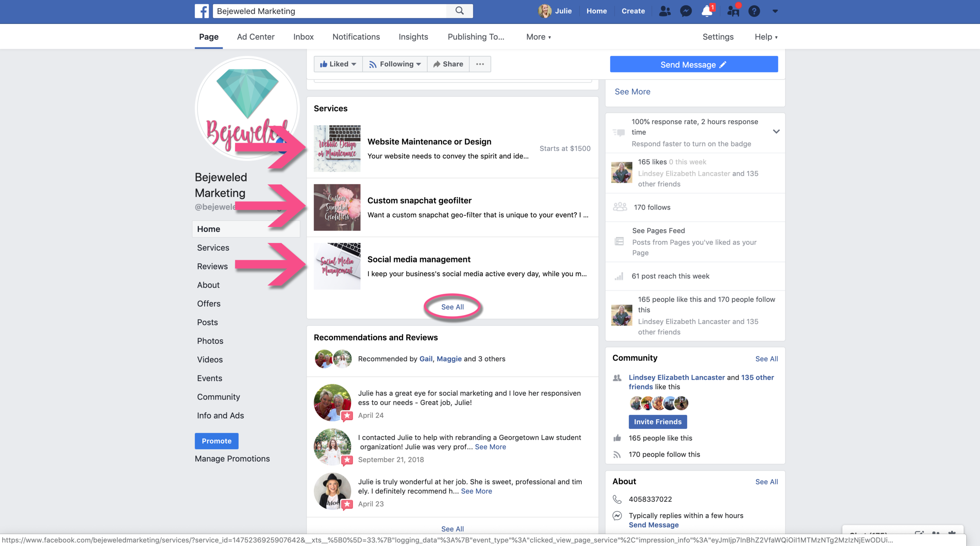This screenshot has height=546, width=980.
Task: Click See All in the About panel
Action: [x=766, y=482]
